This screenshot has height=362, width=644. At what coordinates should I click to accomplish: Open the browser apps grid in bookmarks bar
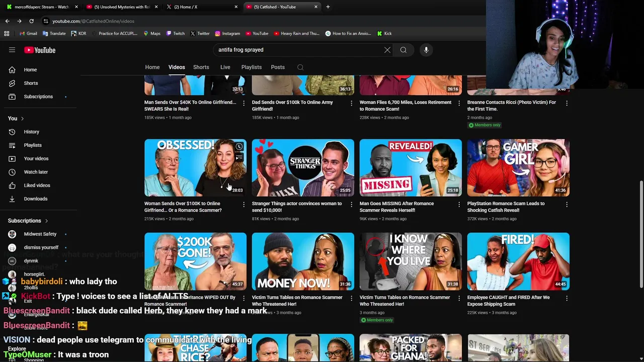pos(7,33)
